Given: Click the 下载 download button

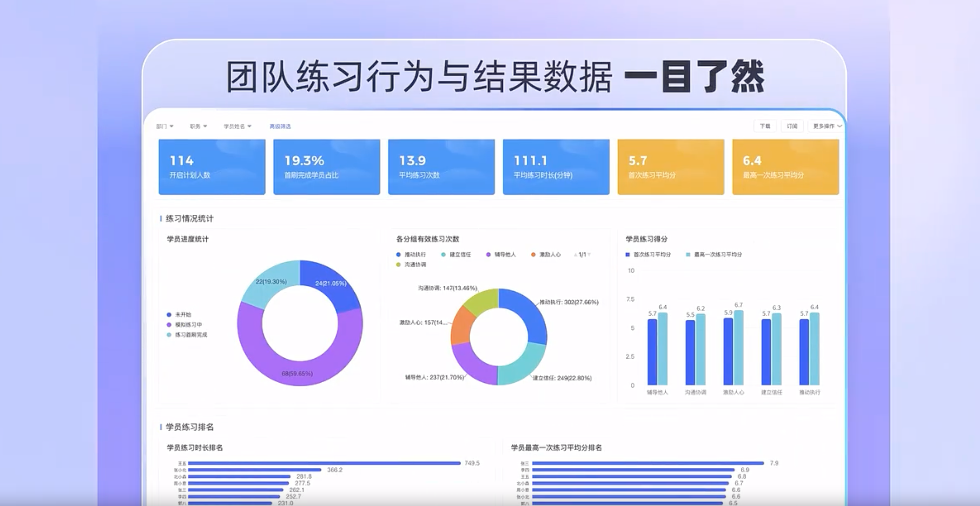Looking at the screenshot, I should 765,126.
